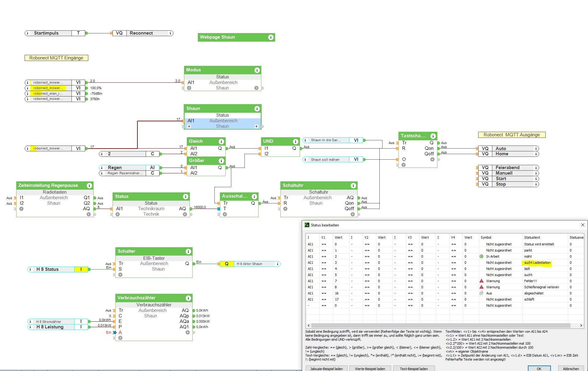
Task: Click the horizontal scrollbar in the status table
Action: [441, 325]
